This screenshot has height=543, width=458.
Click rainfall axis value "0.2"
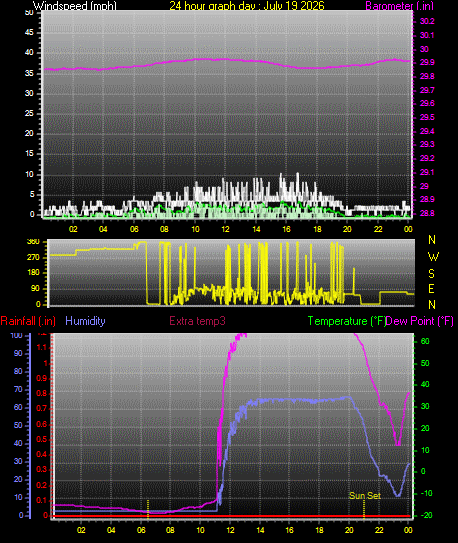42,485
